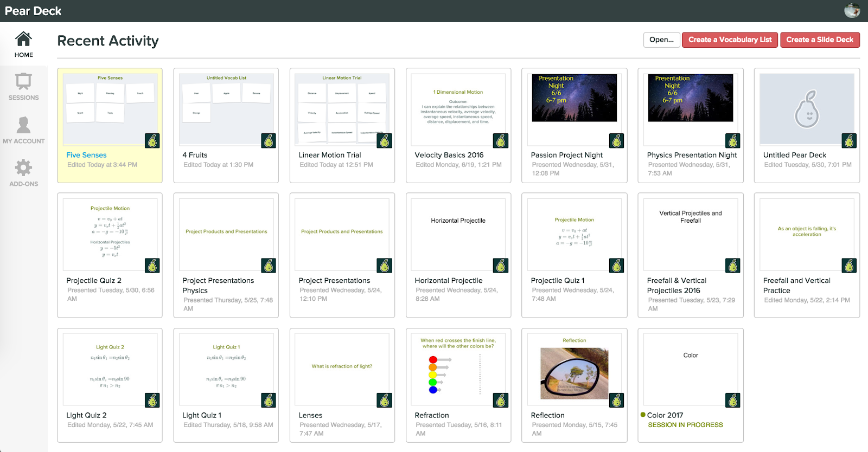The height and width of the screenshot is (452, 868).
Task: Click the pear badge on Refraction
Action: point(501,401)
